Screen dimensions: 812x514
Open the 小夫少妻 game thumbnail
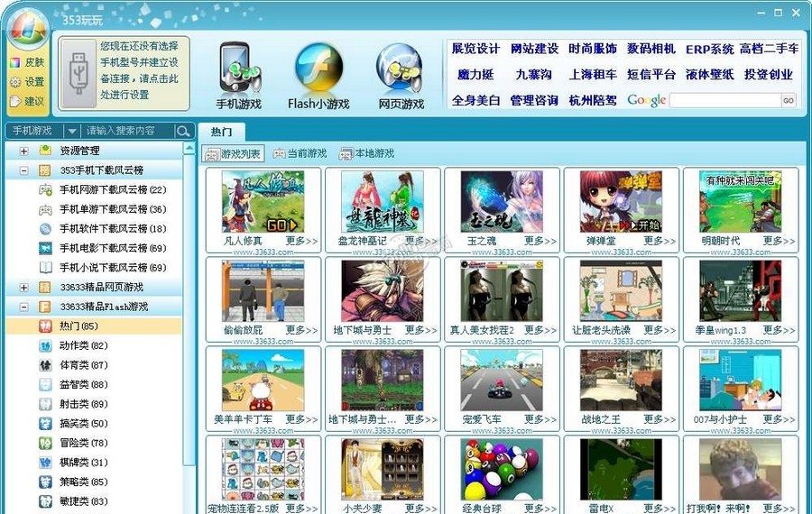click(383, 470)
